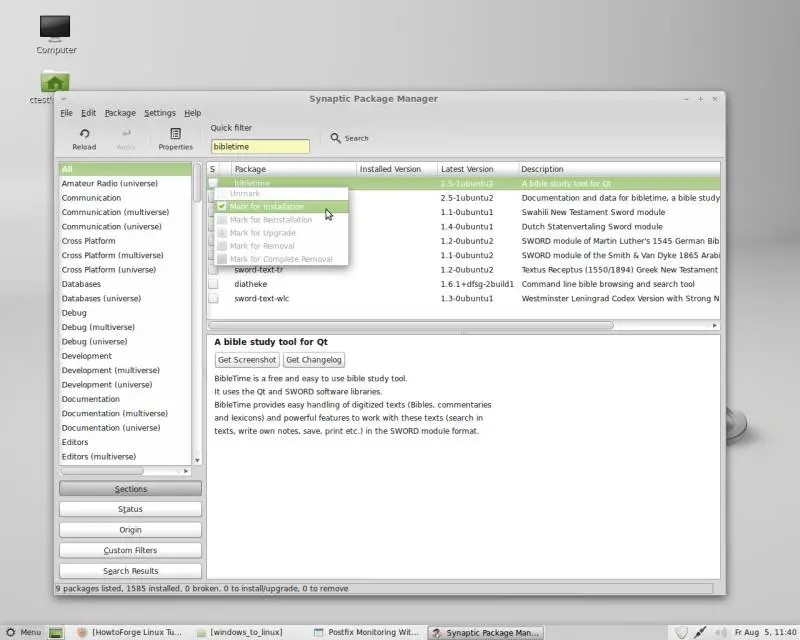Select the Amateur Radio (universe) section
Image resolution: width=800 pixels, height=640 pixels.
[125, 183]
